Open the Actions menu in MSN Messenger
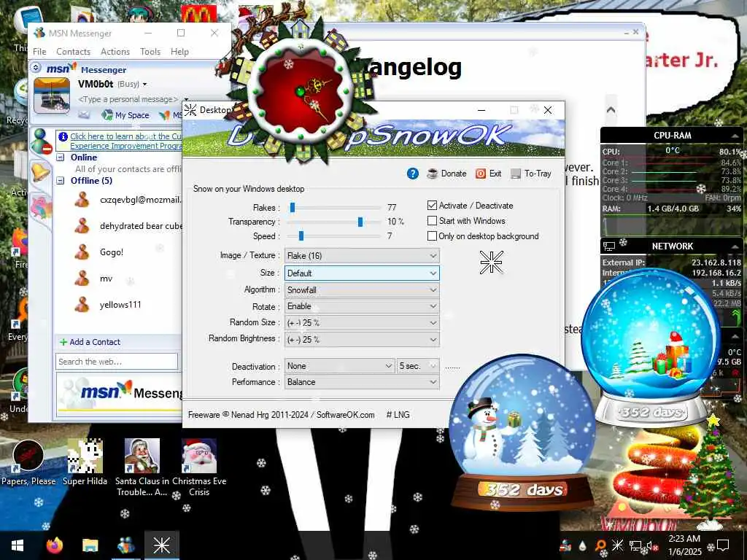 (x=115, y=52)
